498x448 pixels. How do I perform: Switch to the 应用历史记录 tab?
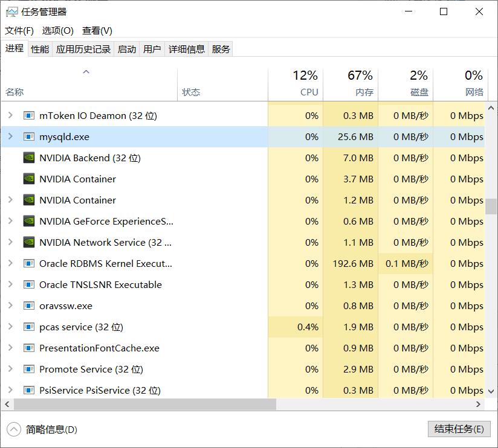83,49
